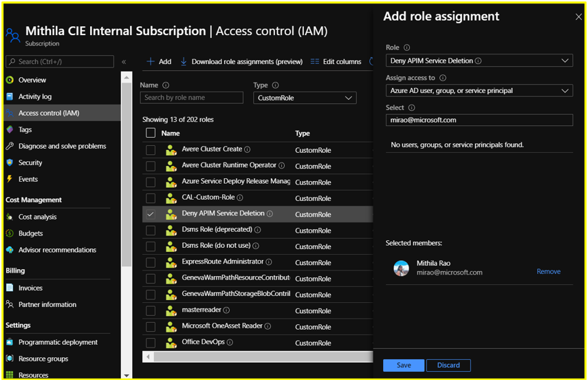Click the Save button
Viewport: 588px width, 382px height.
(404, 365)
